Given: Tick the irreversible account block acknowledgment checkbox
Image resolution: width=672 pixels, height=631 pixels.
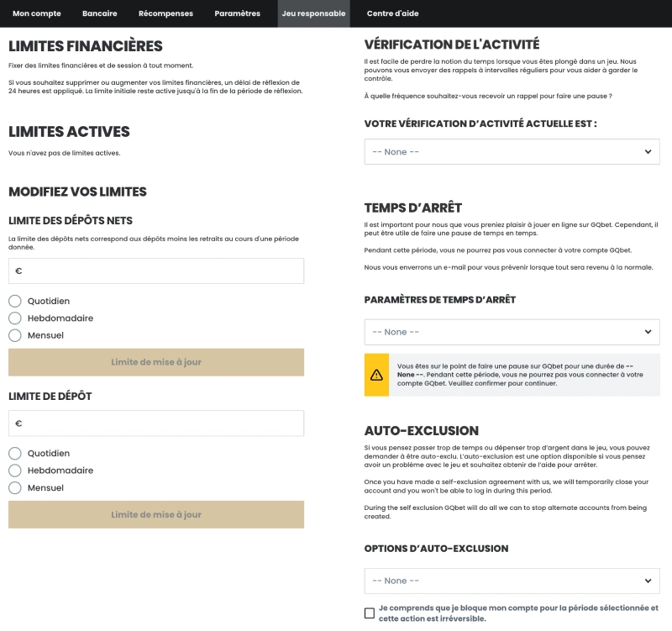Looking at the screenshot, I should pyautogui.click(x=370, y=613).
